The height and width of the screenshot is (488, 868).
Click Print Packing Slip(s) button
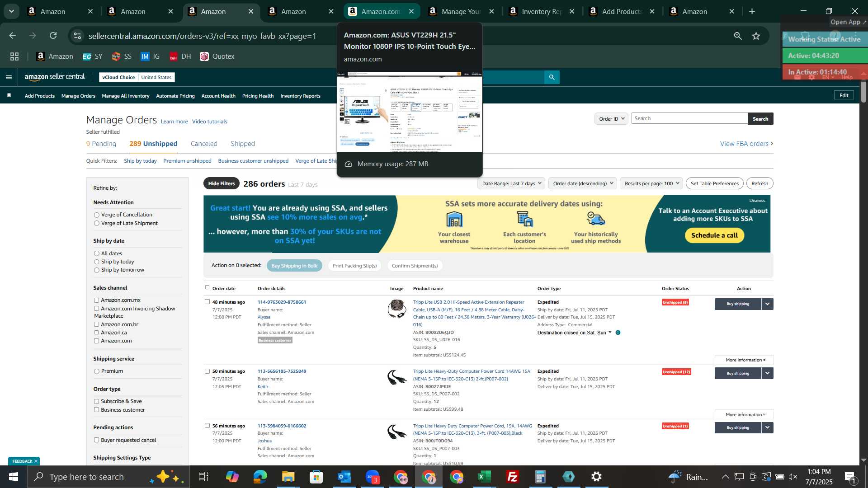[x=354, y=266]
